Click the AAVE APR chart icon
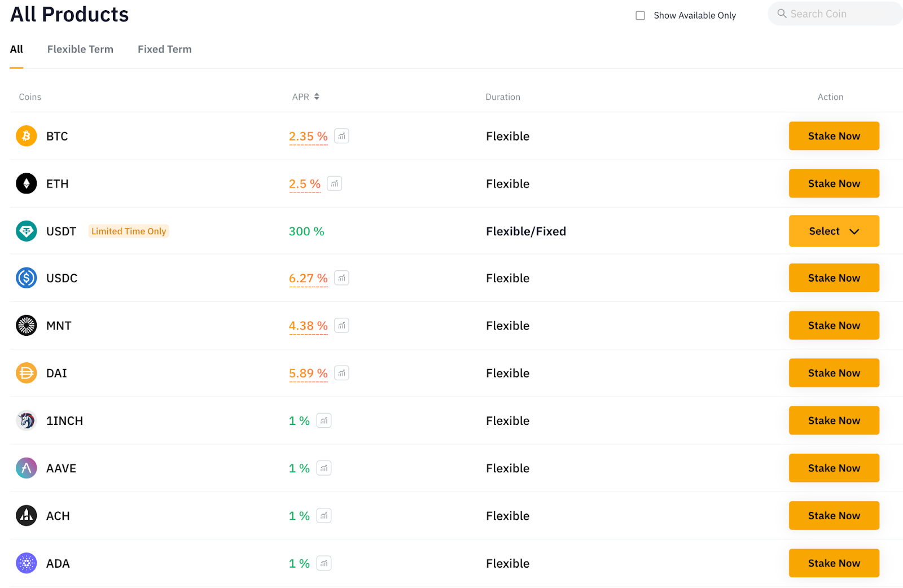 click(x=324, y=468)
